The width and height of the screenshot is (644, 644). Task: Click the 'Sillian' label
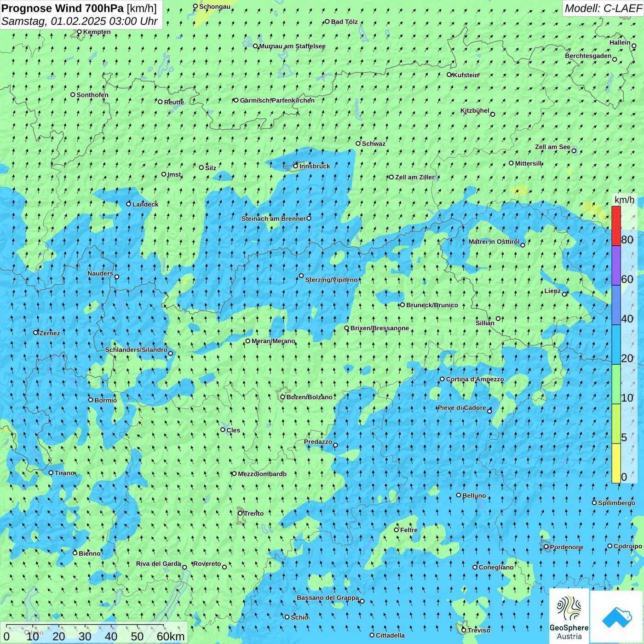[485, 323]
